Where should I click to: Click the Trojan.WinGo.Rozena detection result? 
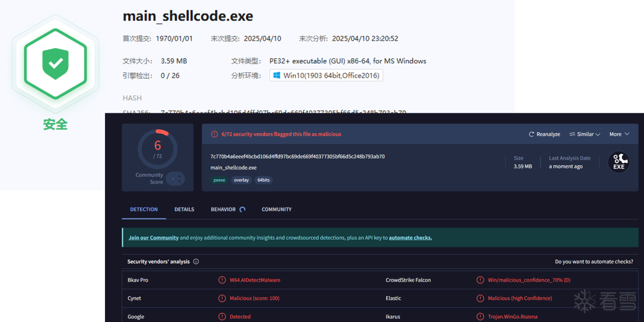pos(513,317)
